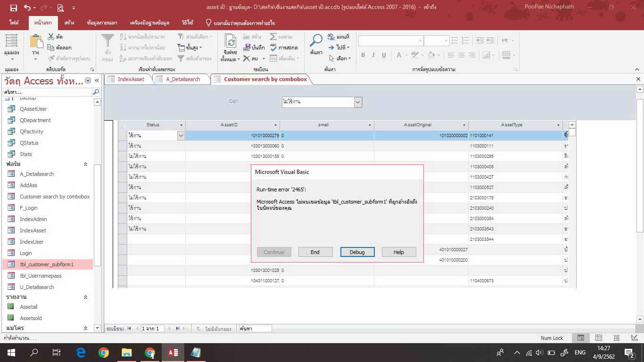Click the Spelling (การสะกด) check icon
The height and width of the screenshot is (362, 644).
tap(273, 47)
